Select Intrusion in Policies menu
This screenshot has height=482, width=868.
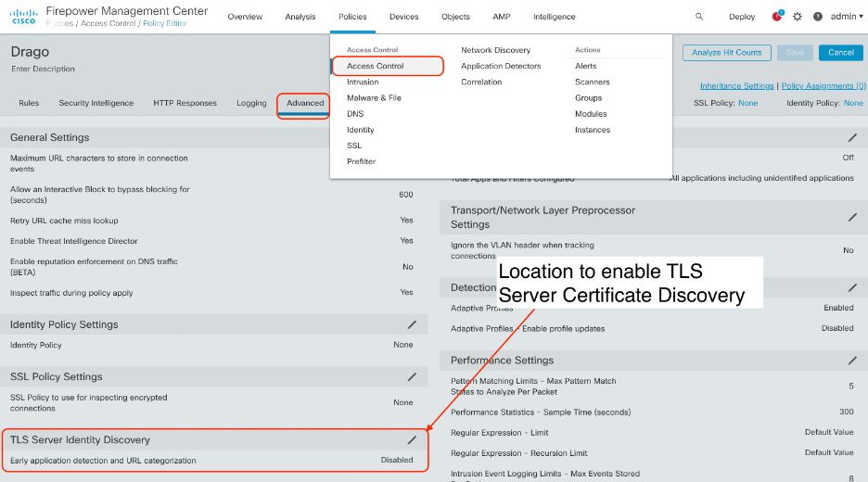pos(363,82)
